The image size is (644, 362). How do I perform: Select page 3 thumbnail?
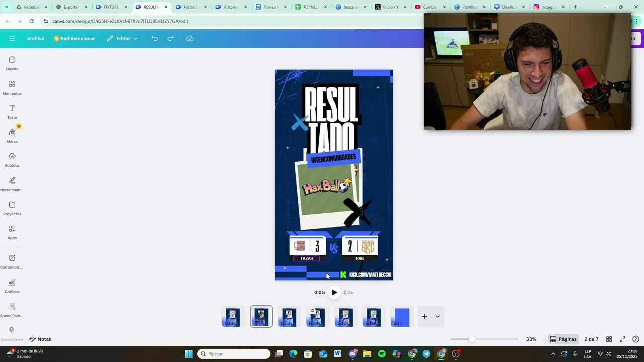[289, 317]
